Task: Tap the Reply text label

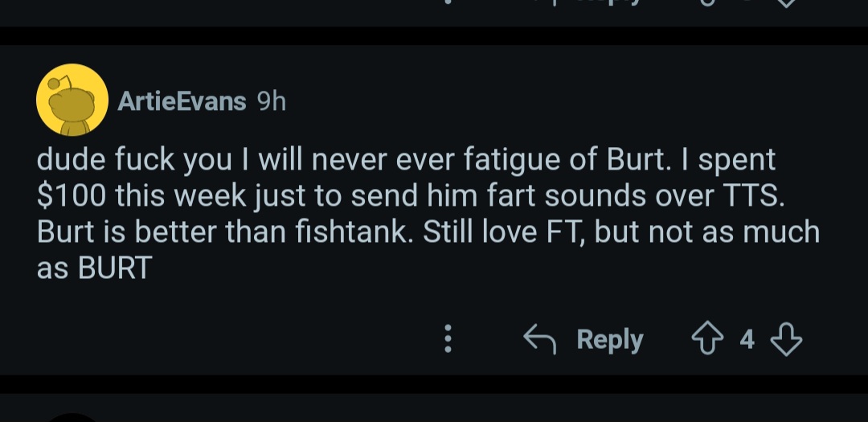Action: [610, 339]
